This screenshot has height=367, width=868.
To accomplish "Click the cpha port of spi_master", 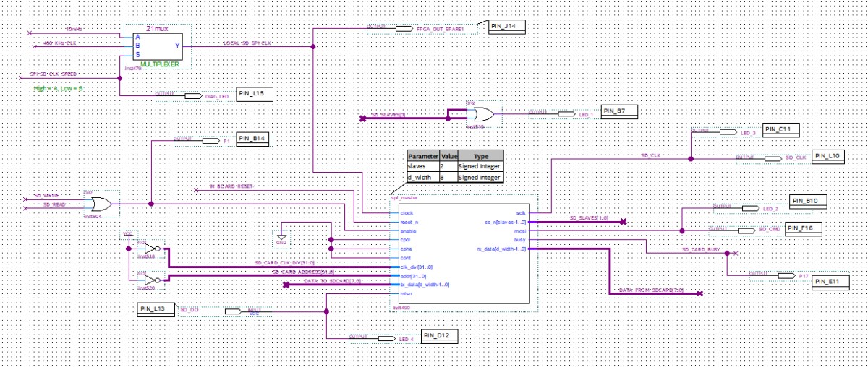I will (x=406, y=249).
